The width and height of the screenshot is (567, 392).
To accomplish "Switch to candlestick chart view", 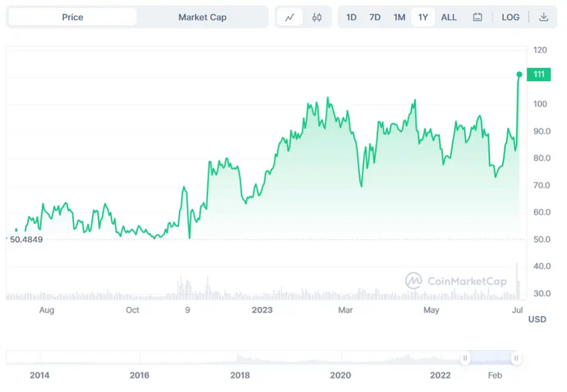I will 316,17.
